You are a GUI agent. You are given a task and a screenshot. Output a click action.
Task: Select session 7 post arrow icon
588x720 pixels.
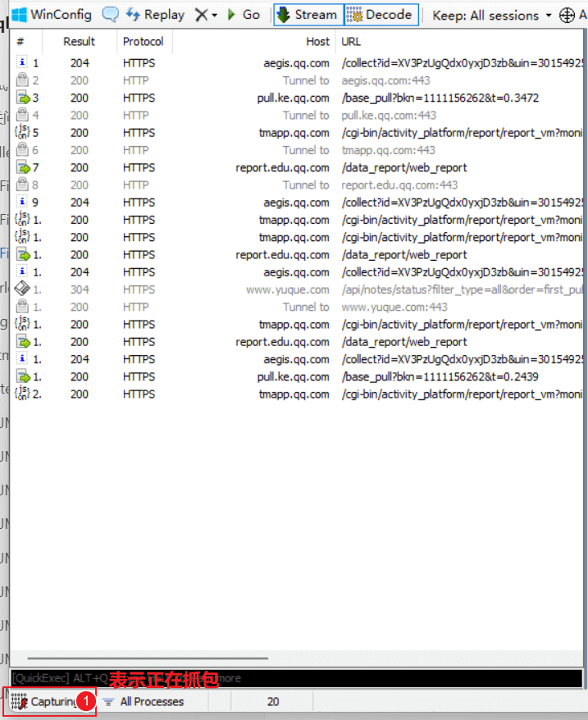click(x=22, y=167)
